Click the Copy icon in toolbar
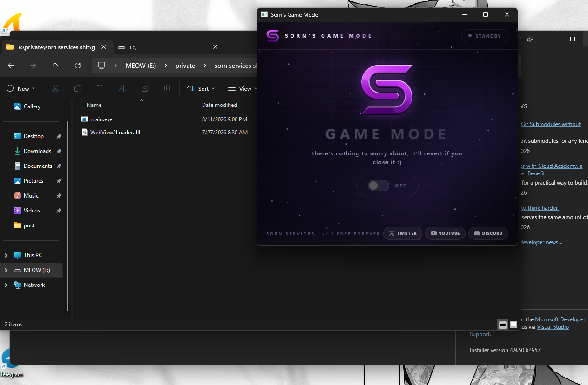 coord(78,88)
